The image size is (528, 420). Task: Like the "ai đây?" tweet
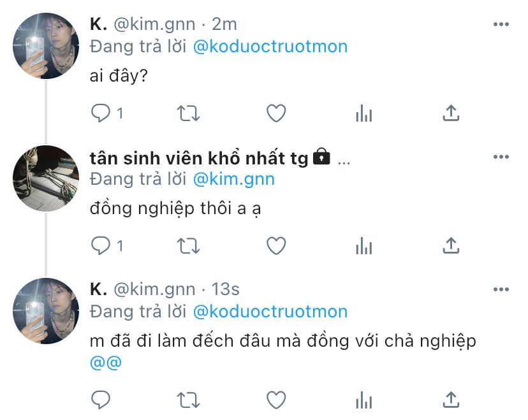click(275, 113)
